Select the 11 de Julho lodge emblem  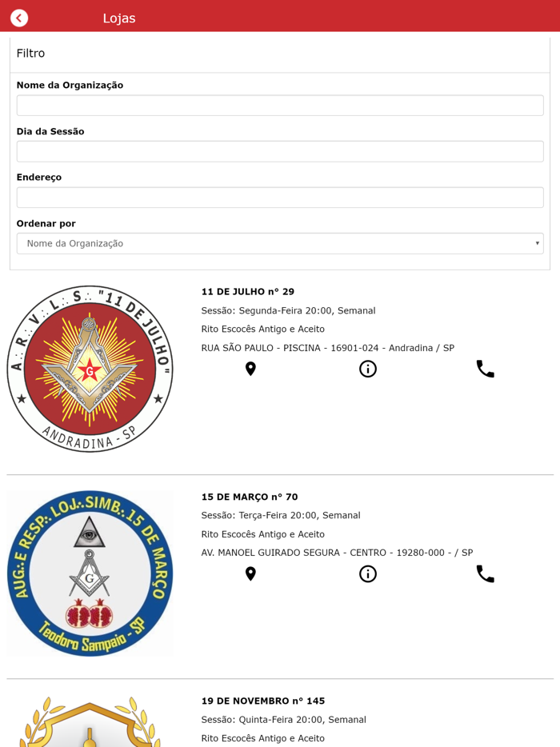pyautogui.click(x=90, y=370)
